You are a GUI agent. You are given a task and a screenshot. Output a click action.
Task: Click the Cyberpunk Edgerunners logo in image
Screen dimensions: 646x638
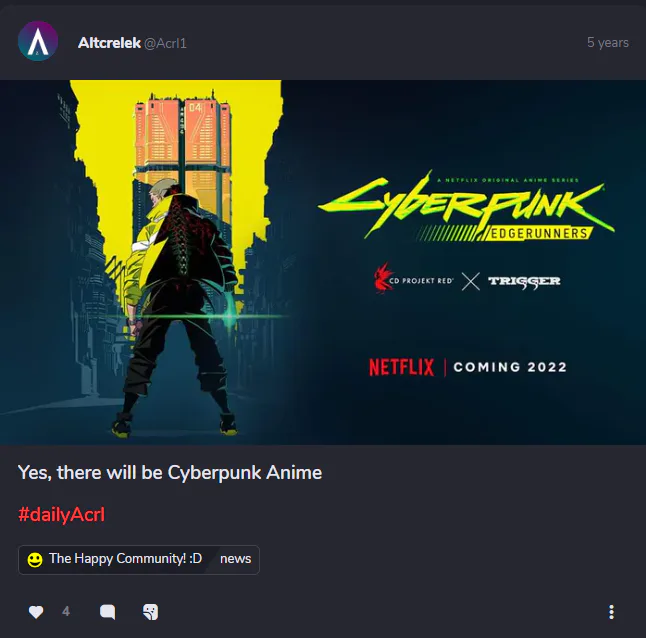466,207
